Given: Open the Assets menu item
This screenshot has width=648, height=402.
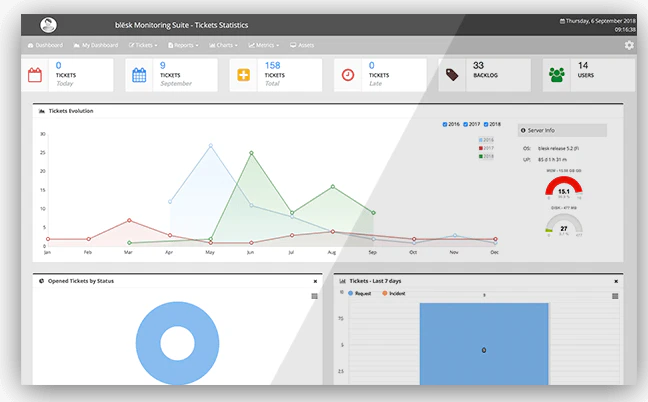Looking at the screenshot, I should (302, 45).
